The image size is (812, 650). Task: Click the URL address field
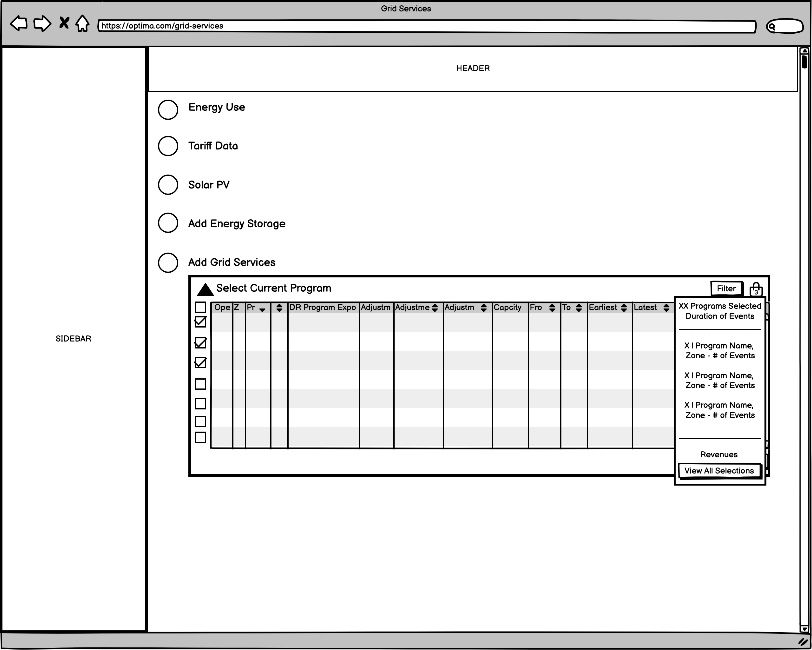tap(427, 26)
